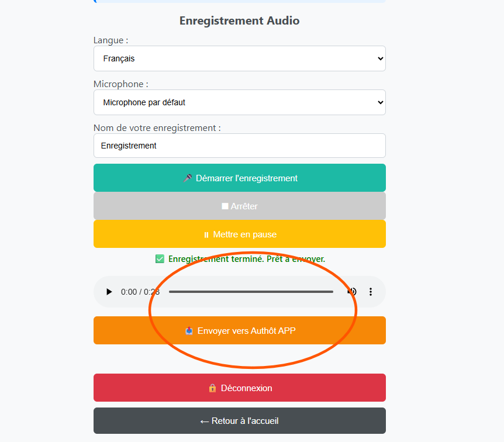Image resolution: width=504 pixels, height=442 pixels.
Task: Click the recording name field containing Enregistrement
Action: [x=240, y=146]
